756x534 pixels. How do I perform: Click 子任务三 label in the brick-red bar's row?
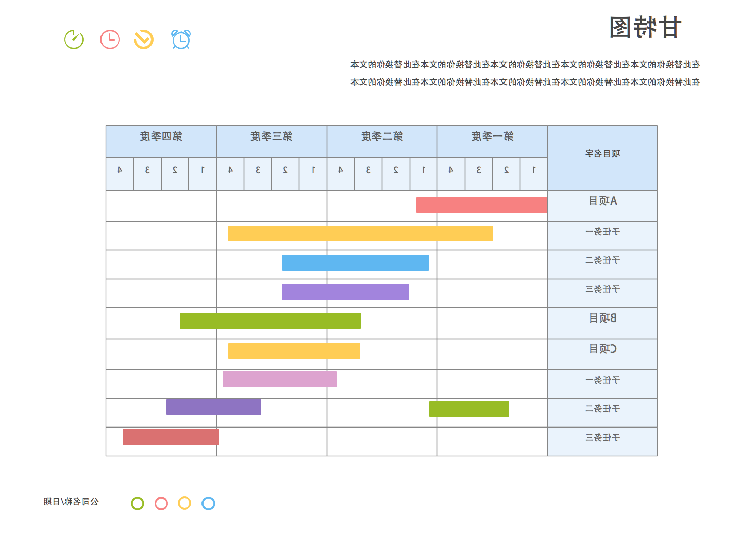[x=602, y=438]
